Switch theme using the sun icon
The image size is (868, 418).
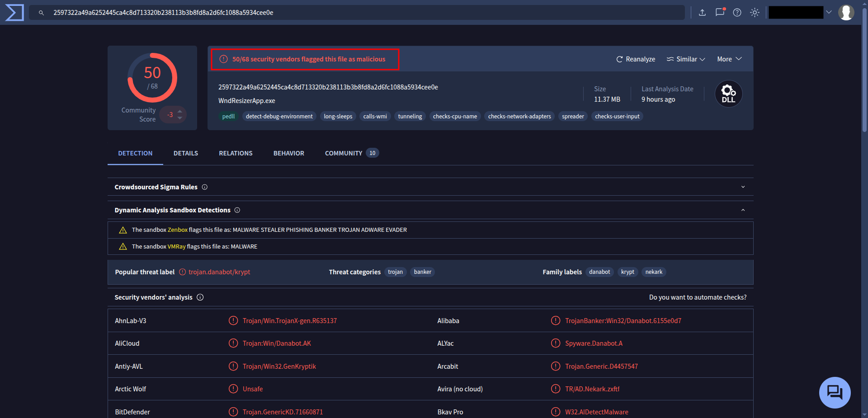755,12
